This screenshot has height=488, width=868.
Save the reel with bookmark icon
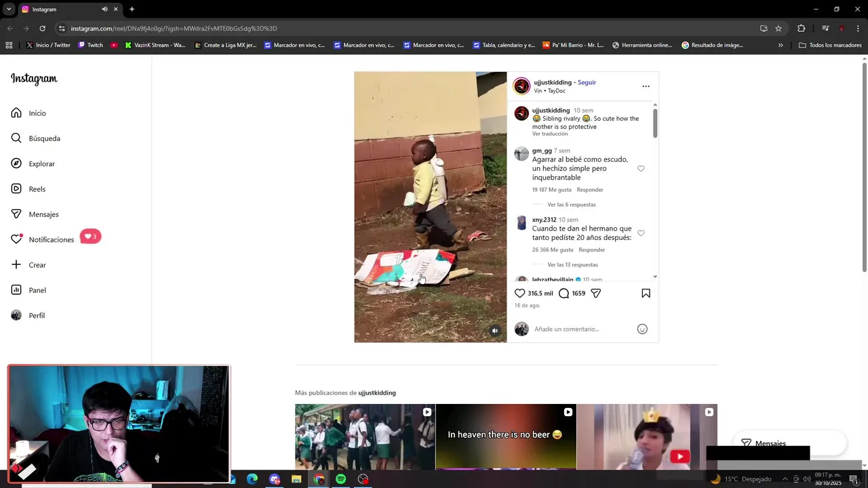646,293
